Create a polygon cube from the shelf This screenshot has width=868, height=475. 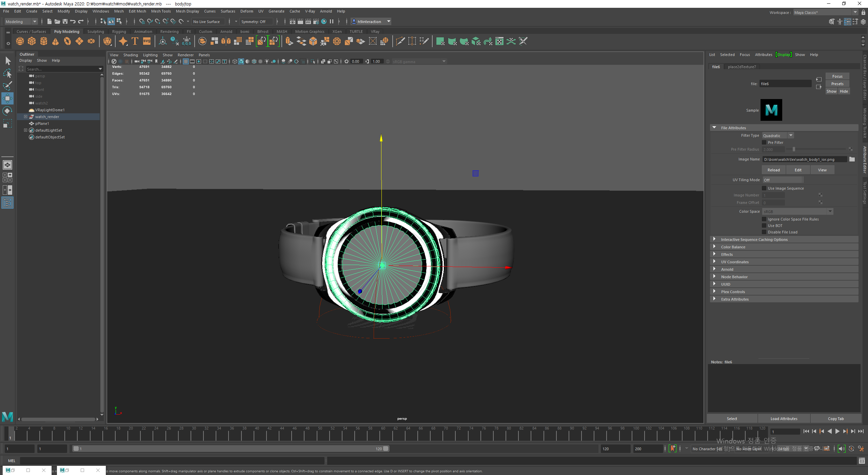click(x=32, y=41)
